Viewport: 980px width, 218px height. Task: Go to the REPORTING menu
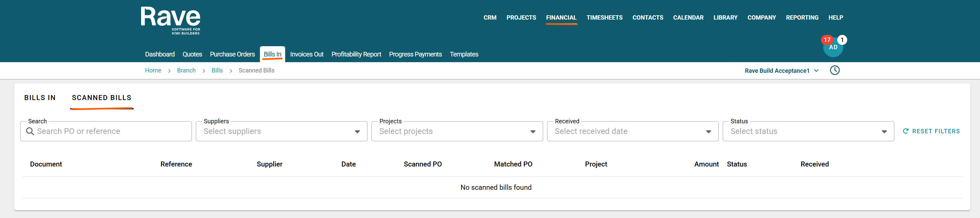pos(802,18)
